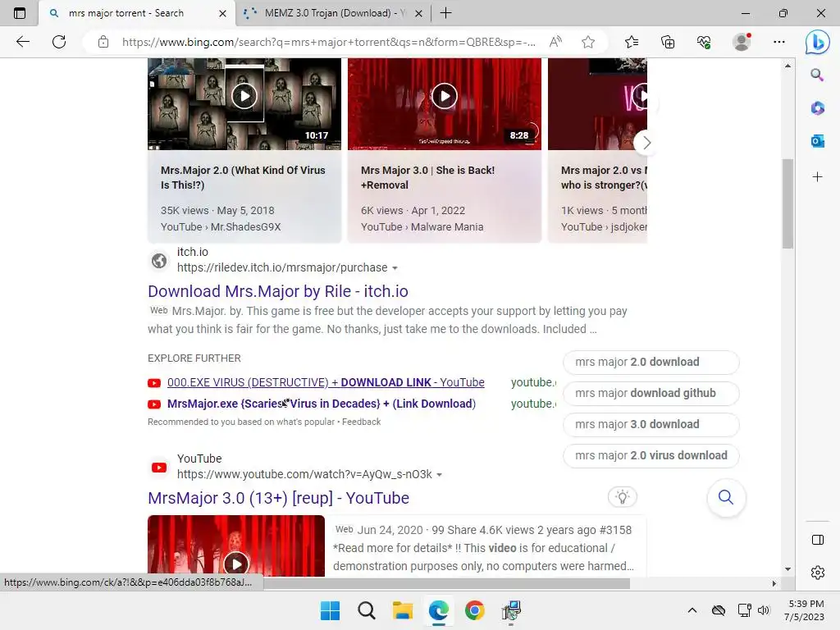Open Outlook in the sidebar
The width and height of the screenshot is (840, 630).
pos(817,141)
